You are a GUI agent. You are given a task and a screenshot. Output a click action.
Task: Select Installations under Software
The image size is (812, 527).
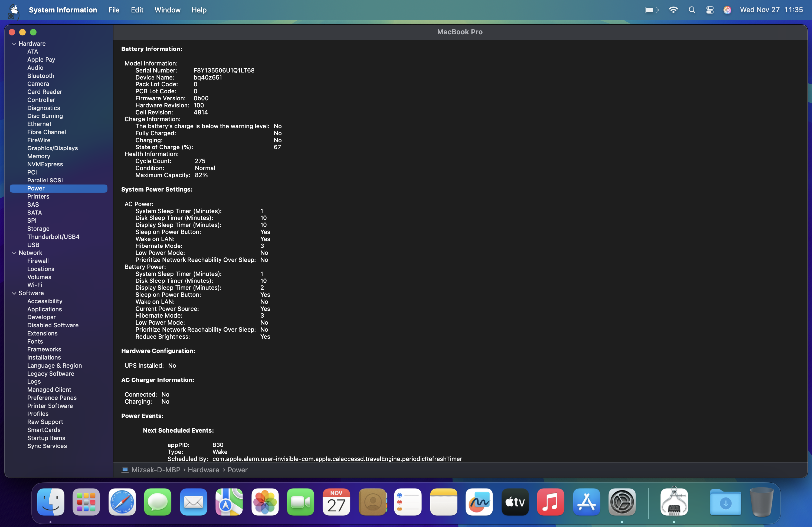[x=44, y=357]
